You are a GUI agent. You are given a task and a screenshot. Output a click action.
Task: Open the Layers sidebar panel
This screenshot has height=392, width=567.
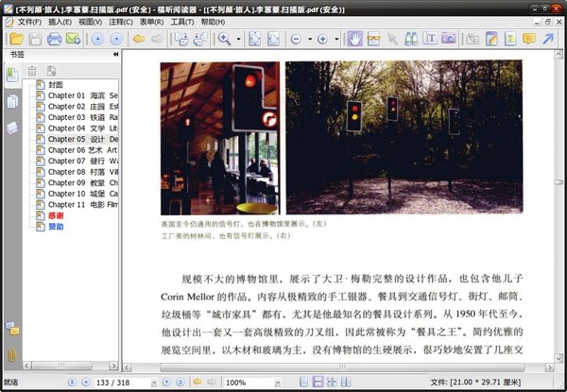[12, 128]
